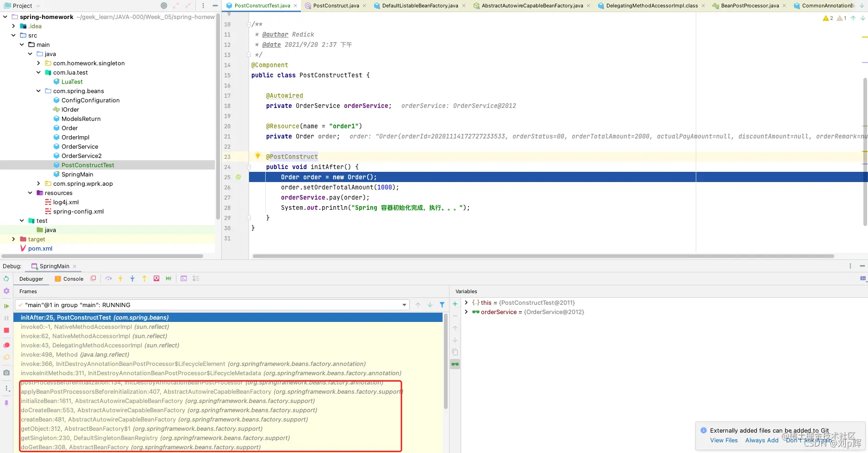Screen dimensions: 868x453
Task: Click the lightbulb quick-fix on line 23
Action: point(258,156)
